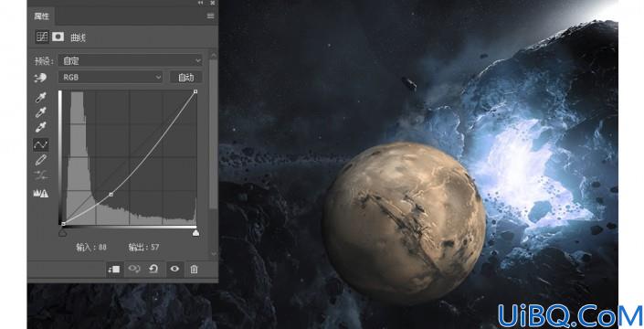Select the white point input slider triangle
644x329 pixels.
(195, 233)
